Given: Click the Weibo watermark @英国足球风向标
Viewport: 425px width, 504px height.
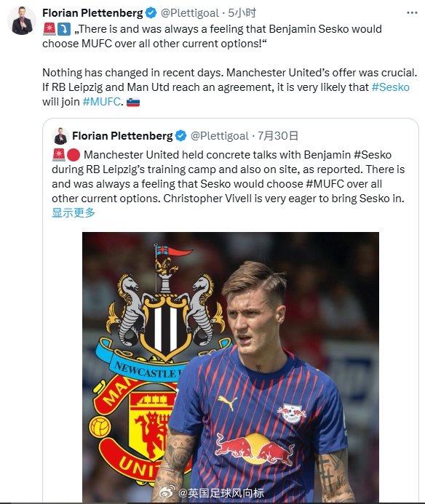Looking at the screenshot, I should (212, 492).
